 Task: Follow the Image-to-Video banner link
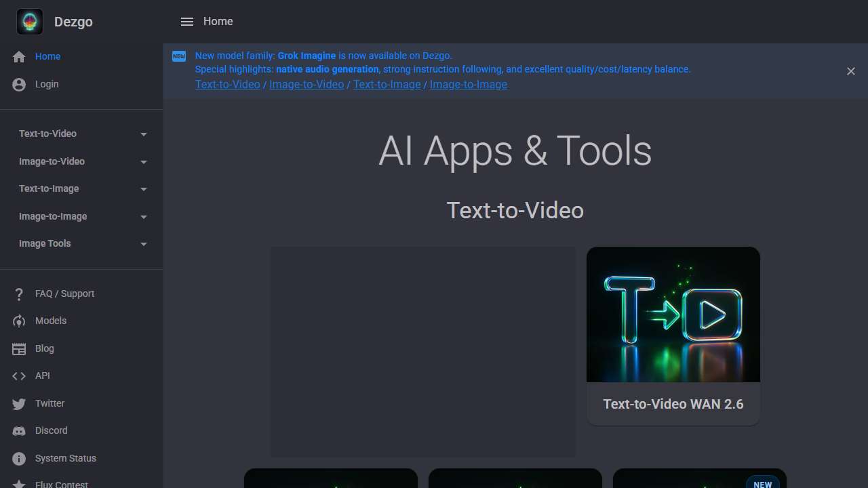(x=307, y=85)
